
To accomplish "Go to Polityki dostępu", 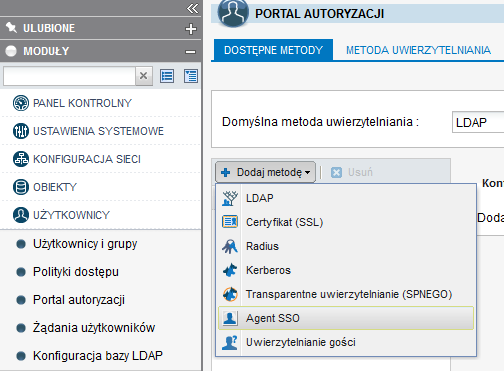I will point(76,272).
